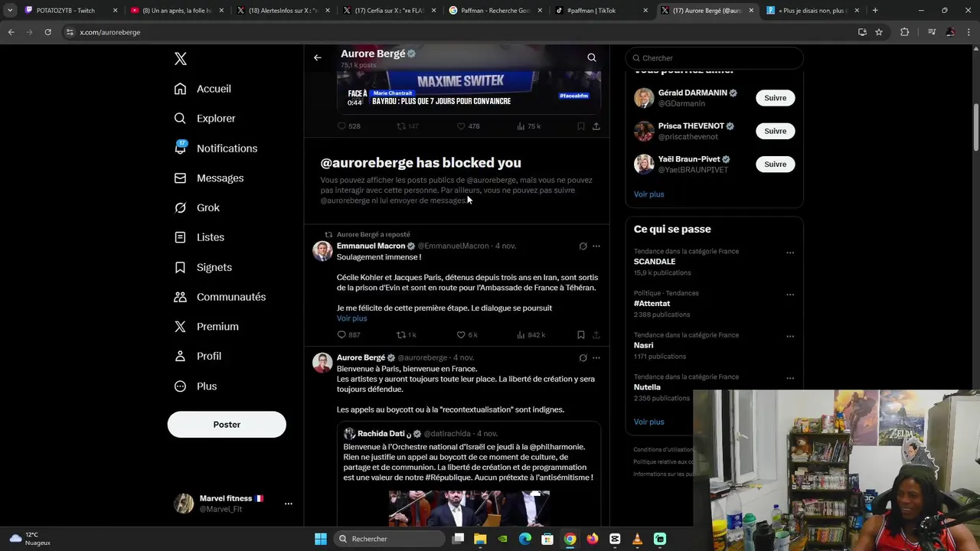Open Premium page
Image resolution: width=980 pixels, height=551 pixels.
point(207,327)
